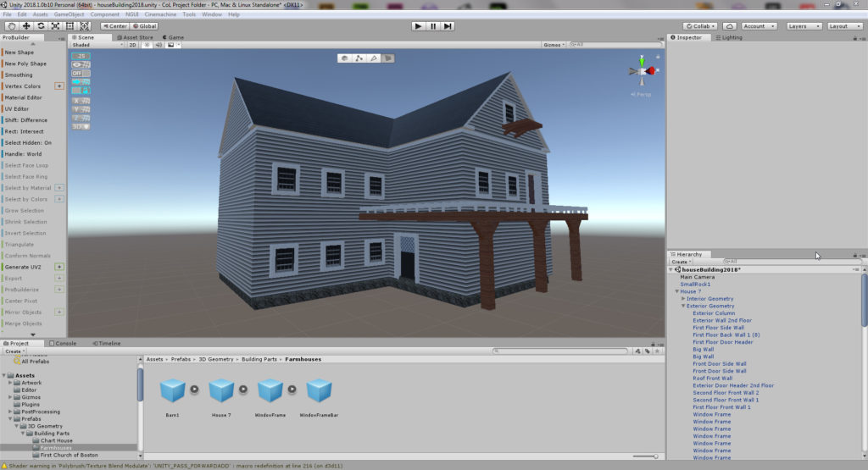Click the Play button to run the scene

point(418,26)
